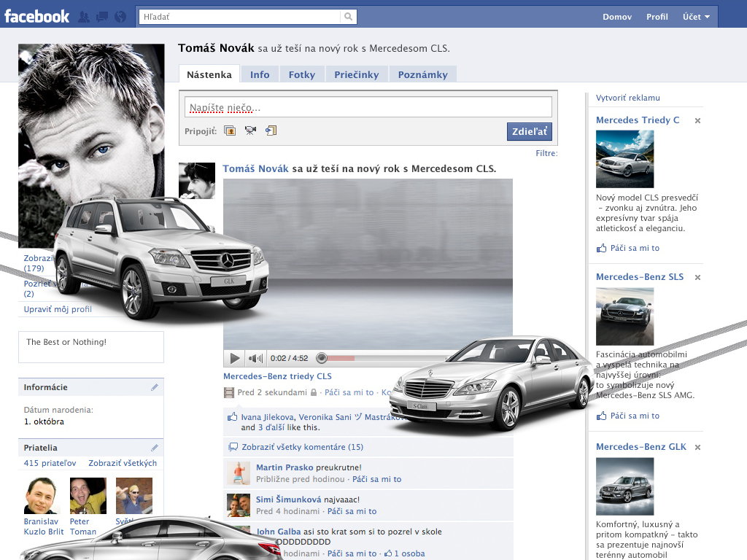Open John Galba's profile name

coord(279,532)
